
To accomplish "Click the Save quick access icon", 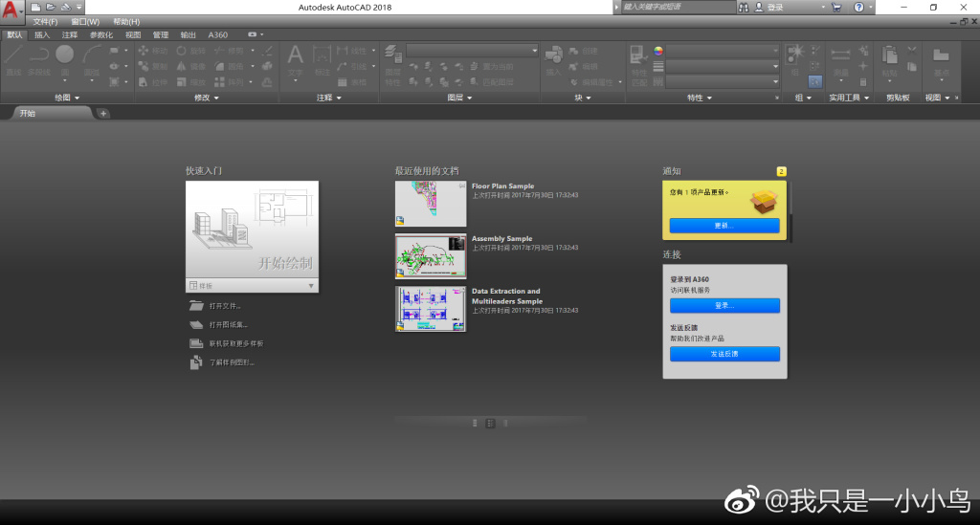I will tap(66, 8).
